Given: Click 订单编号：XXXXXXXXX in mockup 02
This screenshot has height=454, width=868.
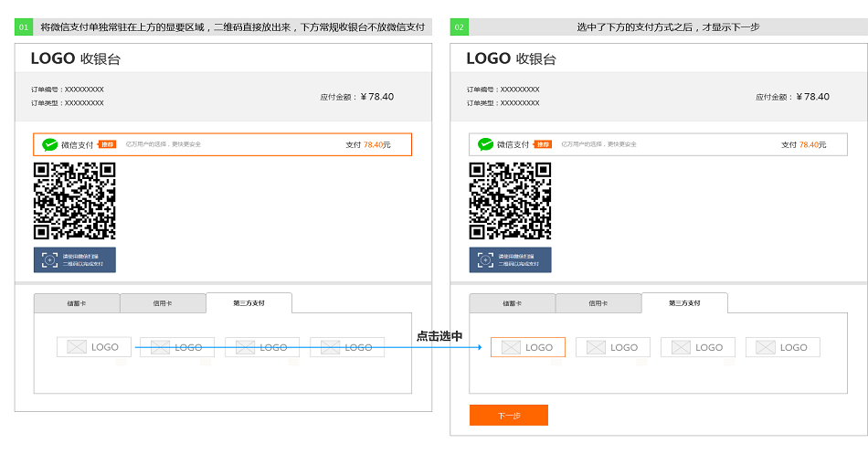Looking at the screenshot, I should (x=503, y=90).
